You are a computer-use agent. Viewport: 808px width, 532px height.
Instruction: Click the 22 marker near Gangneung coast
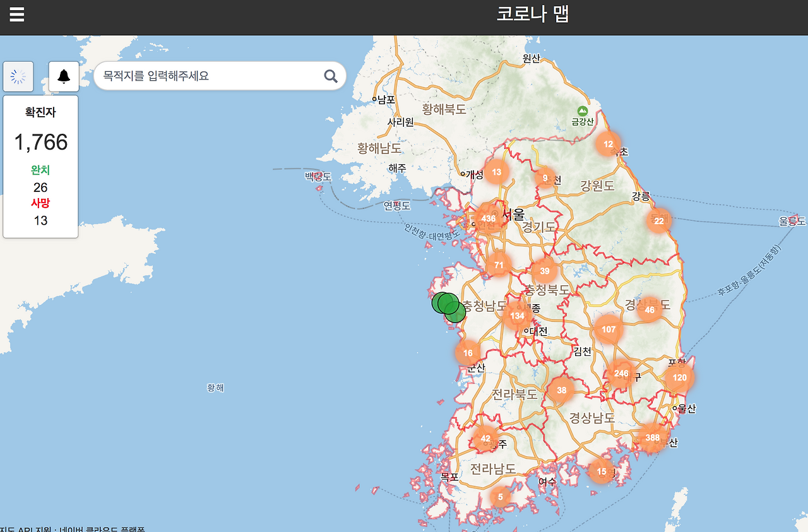pos(659,220)
